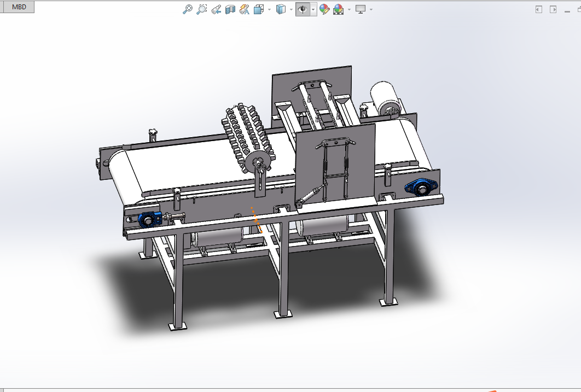Click the View Orientation cube icon

click(258, 9)
